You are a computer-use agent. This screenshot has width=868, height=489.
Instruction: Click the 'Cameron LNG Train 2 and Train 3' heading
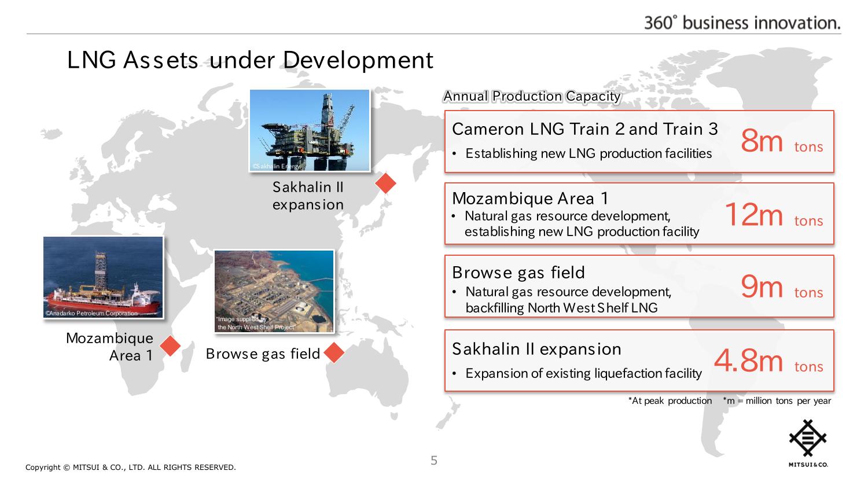585,128
